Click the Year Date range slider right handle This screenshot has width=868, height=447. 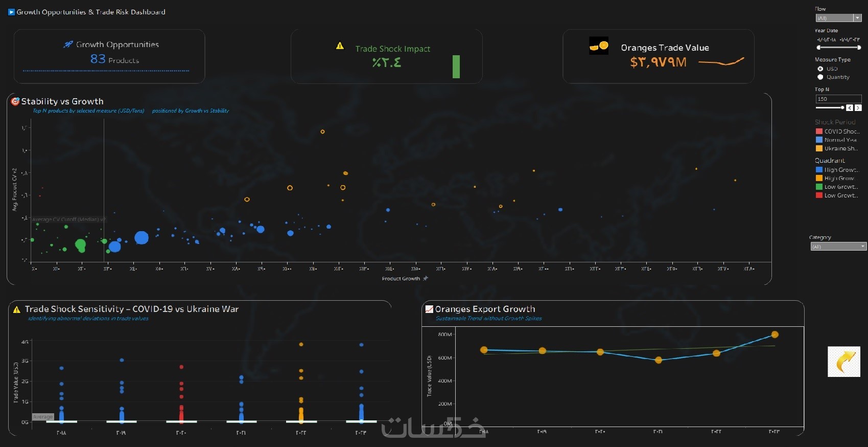[x=859, y=48]
